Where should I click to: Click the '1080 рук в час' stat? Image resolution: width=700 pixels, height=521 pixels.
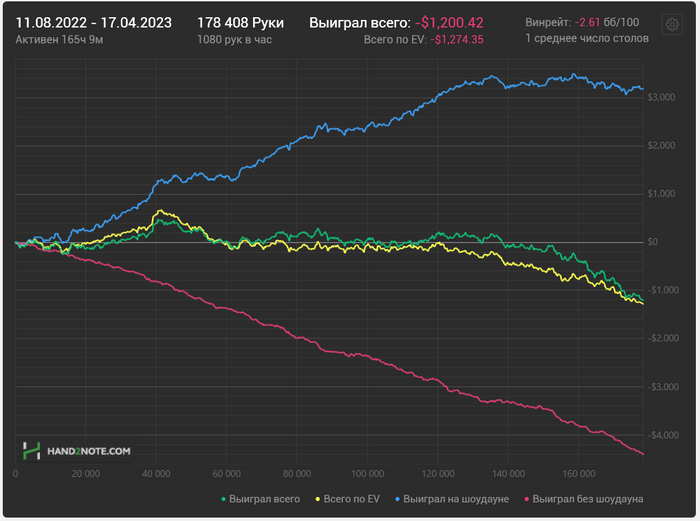234,40
